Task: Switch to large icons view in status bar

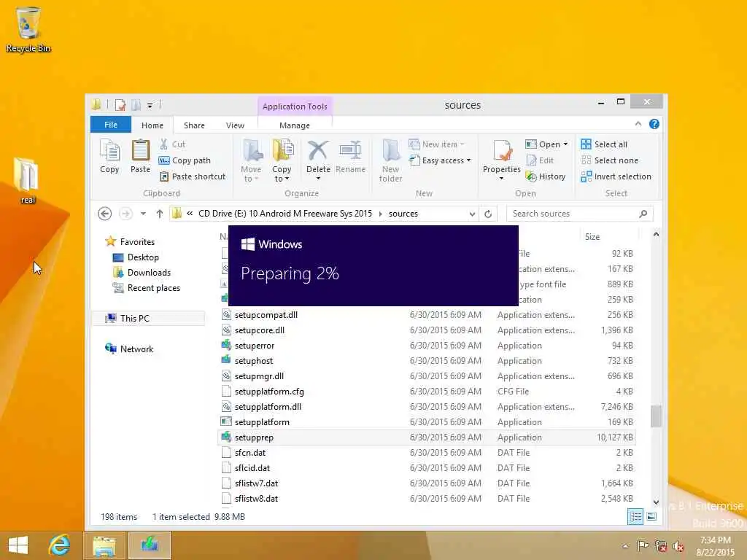Action: [651, 517]
